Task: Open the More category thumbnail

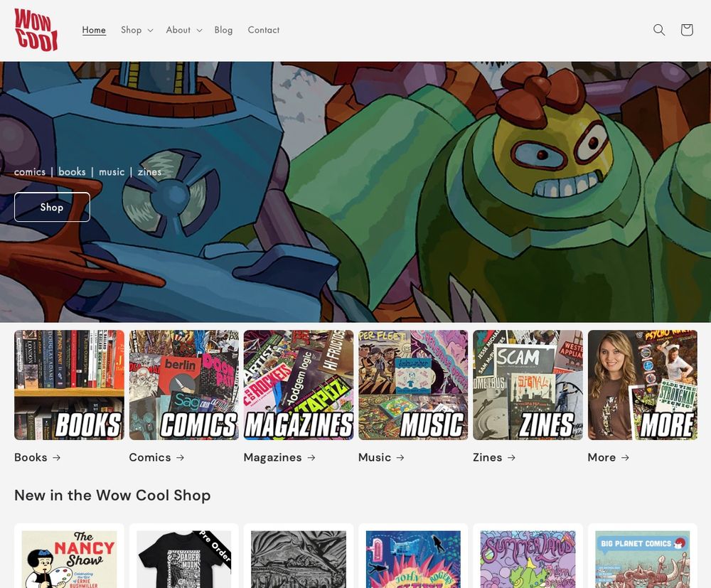Action: pyautogui.click(x=643, y=385)
